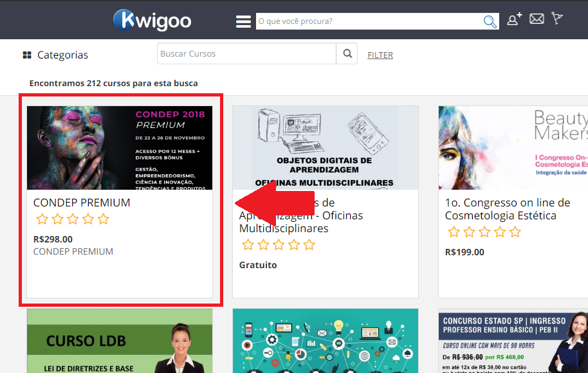This screenshot has height=373, width=588.
Task: Open the shopping cart icon
Action: coord(557,18)
